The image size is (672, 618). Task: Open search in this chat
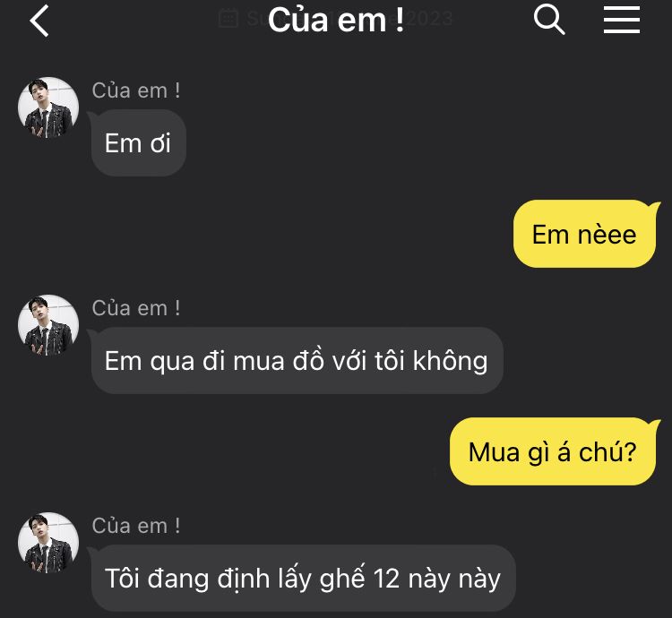pos(549,20)
